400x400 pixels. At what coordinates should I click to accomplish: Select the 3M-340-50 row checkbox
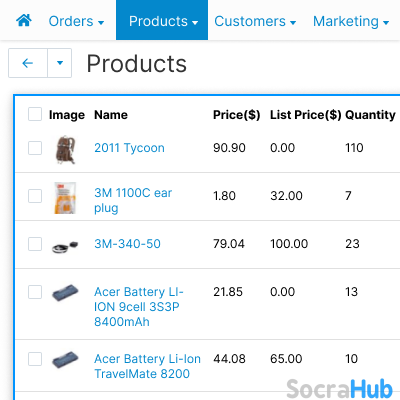pyautogui.click(x=35, y=244)
